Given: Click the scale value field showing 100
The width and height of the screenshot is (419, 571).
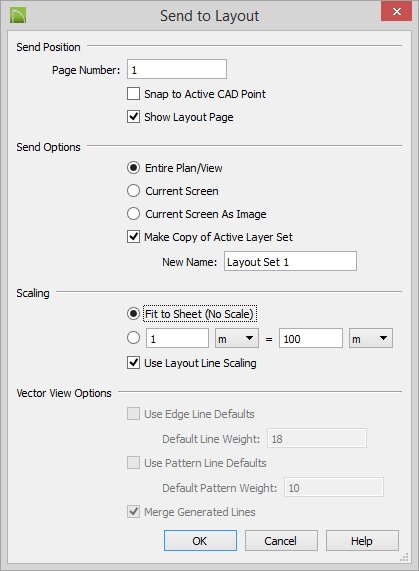Looking at the screenshot, I should [311, 338].
